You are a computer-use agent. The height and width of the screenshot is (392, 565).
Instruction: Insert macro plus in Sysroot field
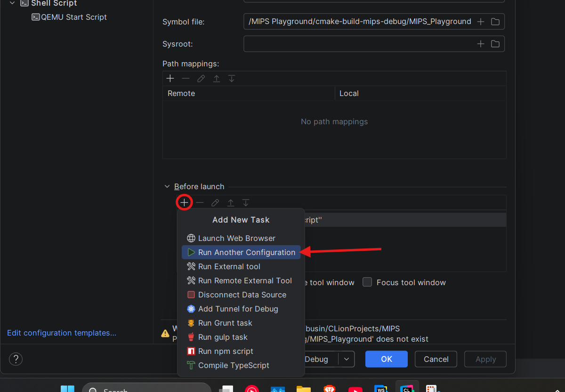click(481, 44)
